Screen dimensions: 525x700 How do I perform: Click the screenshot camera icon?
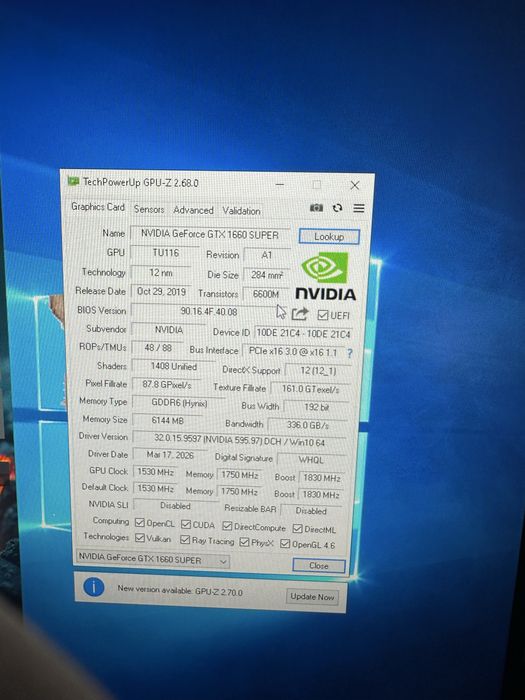point(316,208)
